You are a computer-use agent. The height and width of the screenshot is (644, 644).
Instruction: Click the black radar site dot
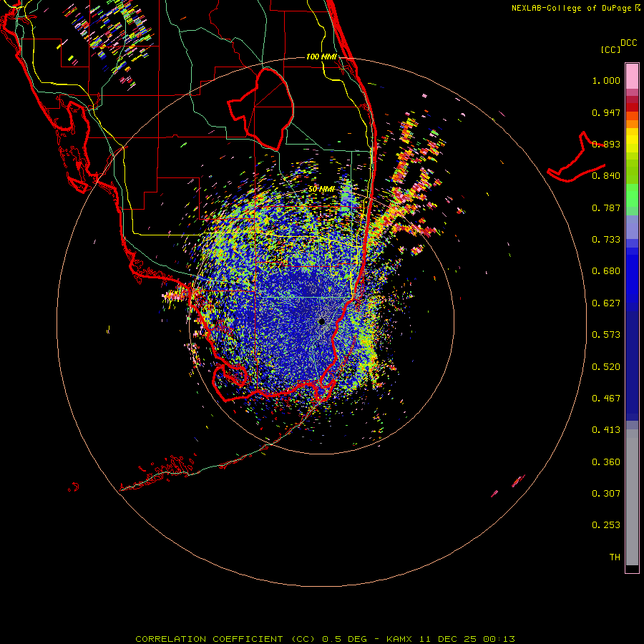tap(322, 321)
